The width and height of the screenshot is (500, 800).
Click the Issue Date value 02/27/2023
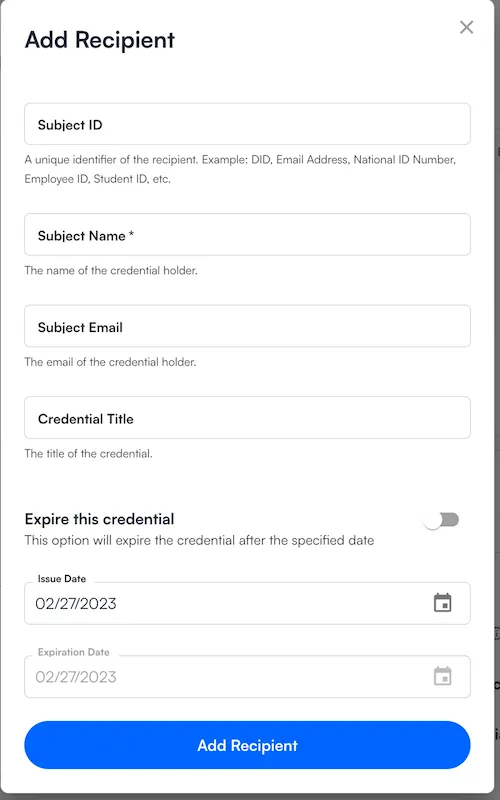coord(76,604)
